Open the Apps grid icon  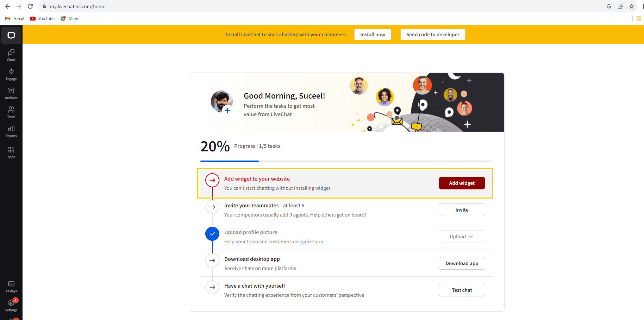click(x=11, y=152)
